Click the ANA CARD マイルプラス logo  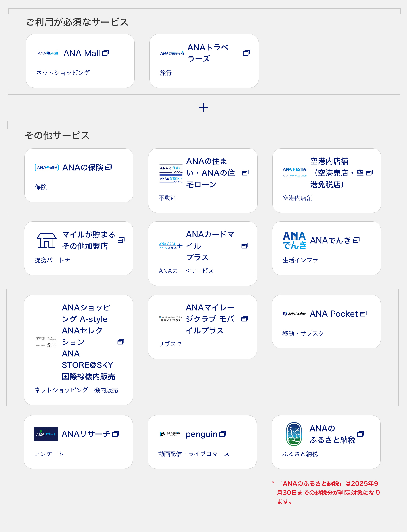pyautogui.click(x=171, y=246)
